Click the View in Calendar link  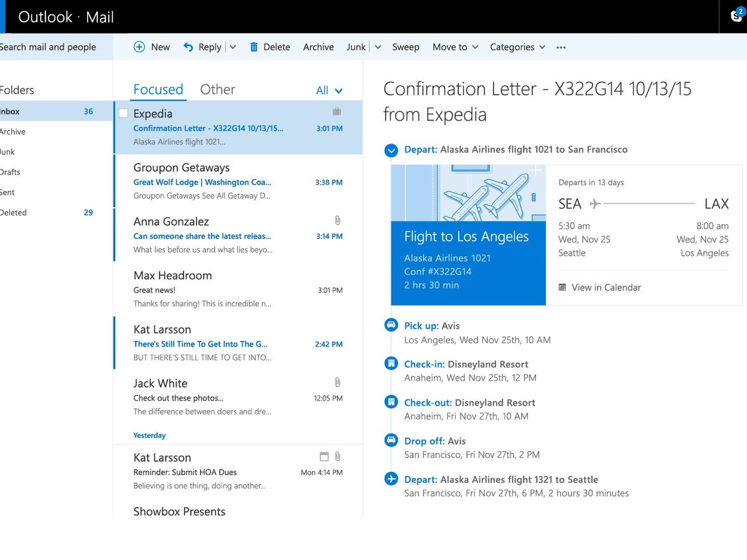tap(606, 287)
